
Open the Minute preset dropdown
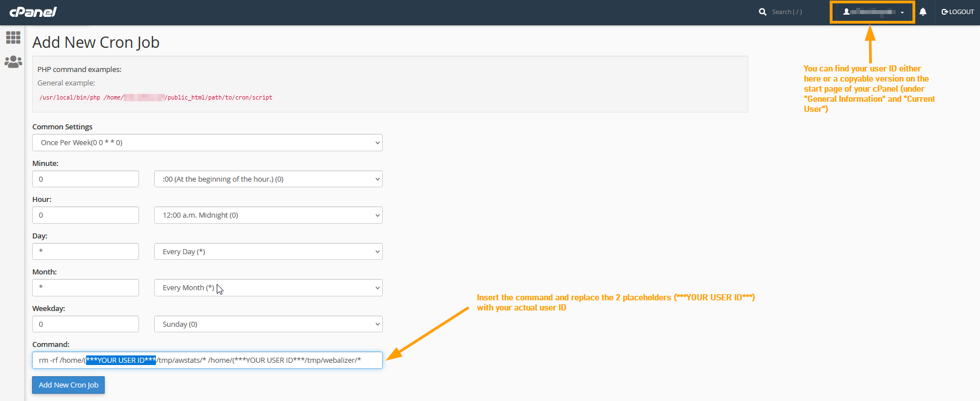(x=269, y=179)
